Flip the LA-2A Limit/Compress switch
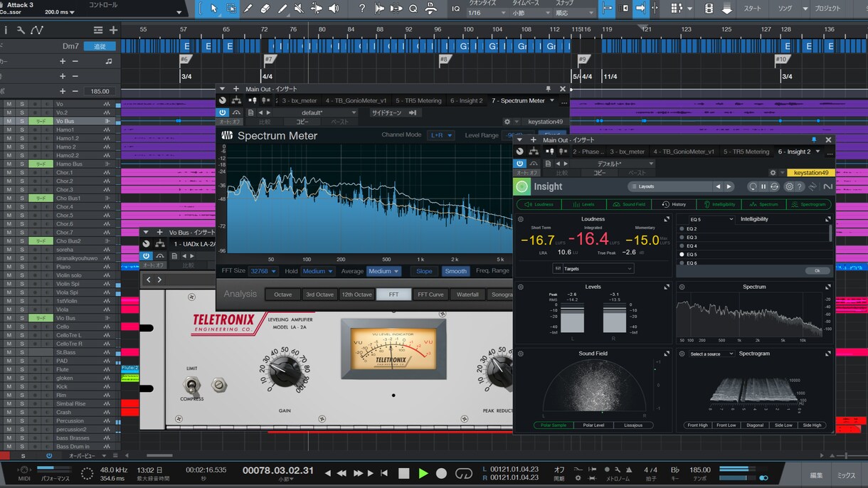 tap(190, 386)
